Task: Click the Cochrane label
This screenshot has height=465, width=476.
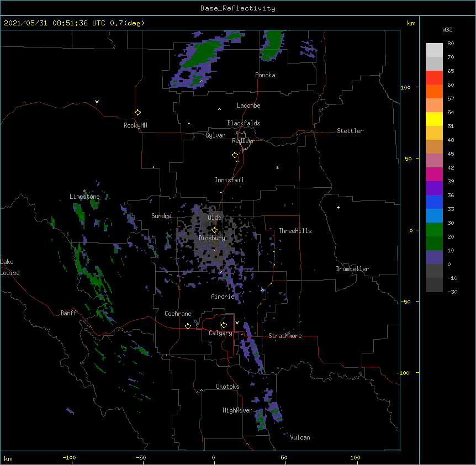Action: point(178,314)
